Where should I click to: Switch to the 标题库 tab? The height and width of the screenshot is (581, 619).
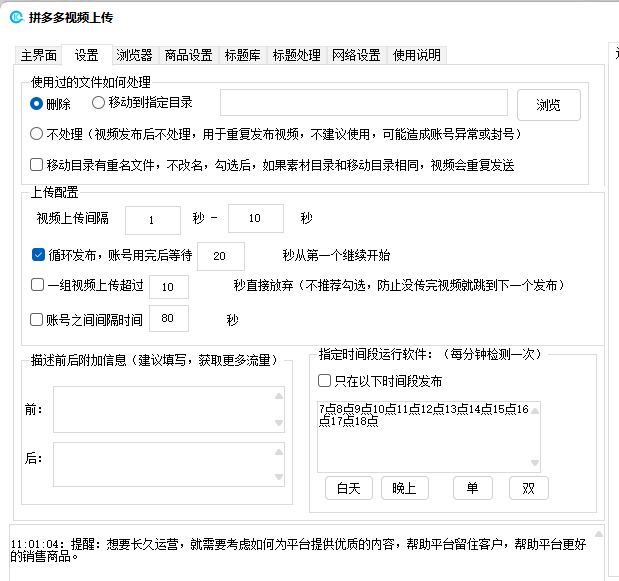point(244,55)
